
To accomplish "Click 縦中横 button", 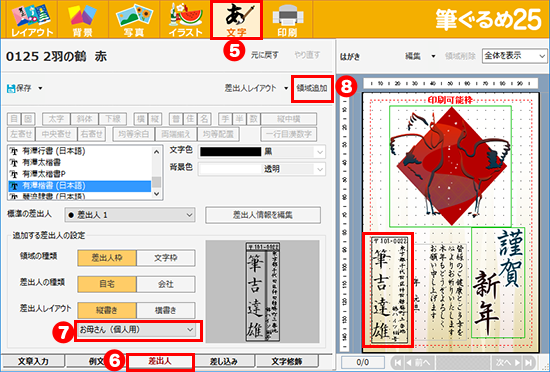I will pos(289,119).
